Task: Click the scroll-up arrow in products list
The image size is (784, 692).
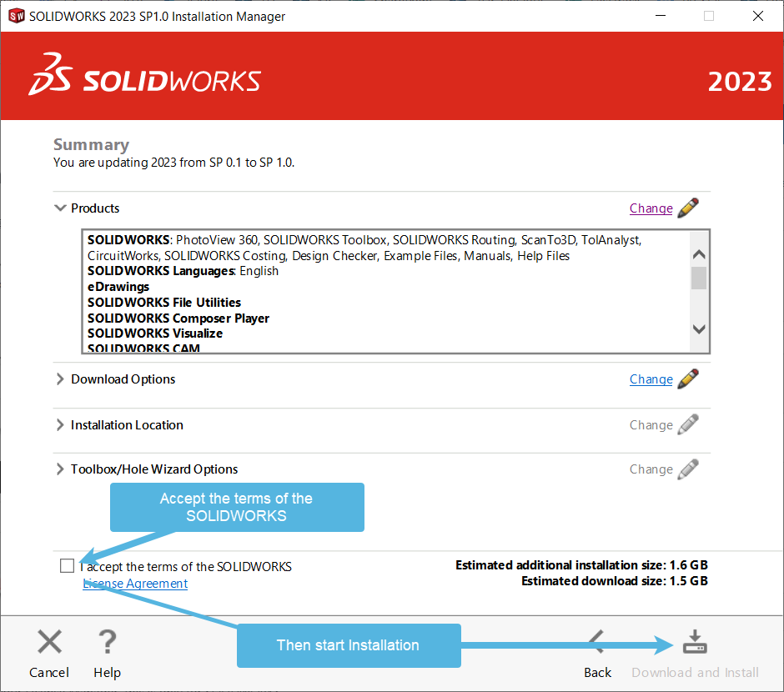Action: coord(699,254)
